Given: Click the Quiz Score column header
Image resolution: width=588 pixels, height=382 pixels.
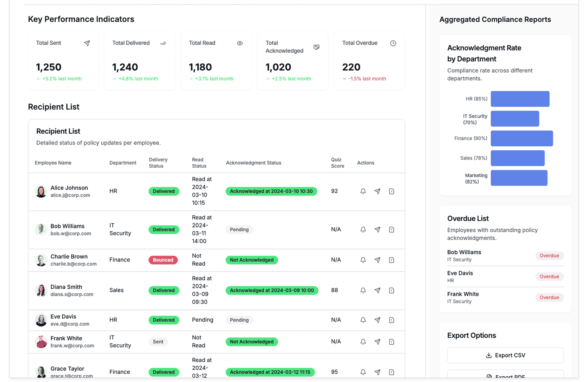Looking at the screenshot, I should click(x=337, y=163).
